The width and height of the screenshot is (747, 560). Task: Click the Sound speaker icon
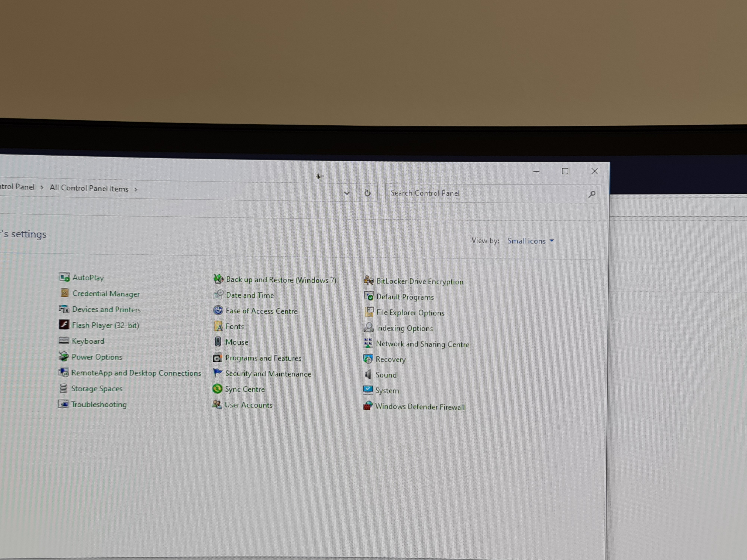[368, 374]
